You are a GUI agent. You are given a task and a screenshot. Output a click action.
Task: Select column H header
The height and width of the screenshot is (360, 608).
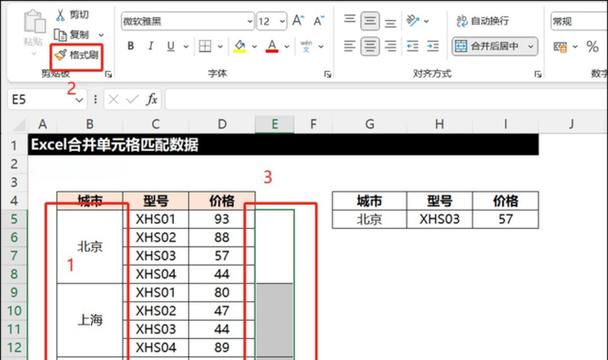point(439,124)
